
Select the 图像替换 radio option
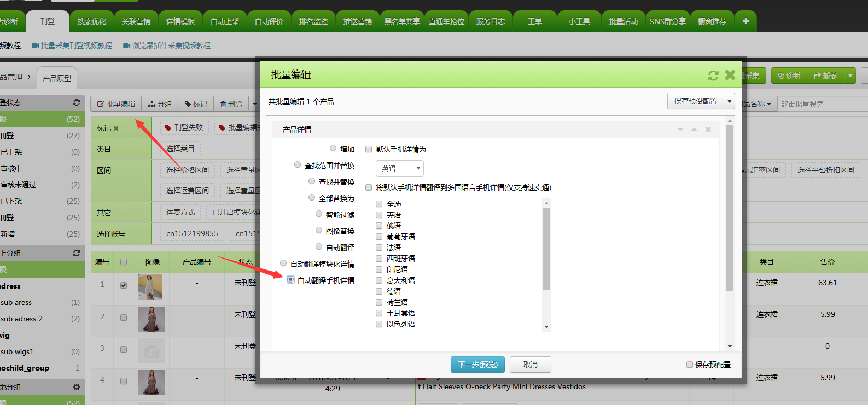(x=319, y=231)
